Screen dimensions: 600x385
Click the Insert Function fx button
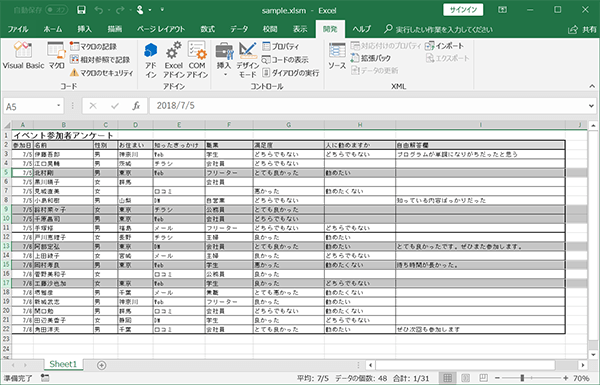[x=136, y=106]
